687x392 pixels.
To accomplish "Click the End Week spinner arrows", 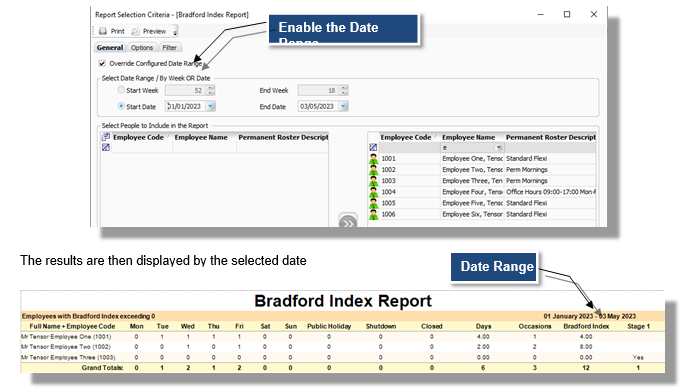I will tap(344, 90).
